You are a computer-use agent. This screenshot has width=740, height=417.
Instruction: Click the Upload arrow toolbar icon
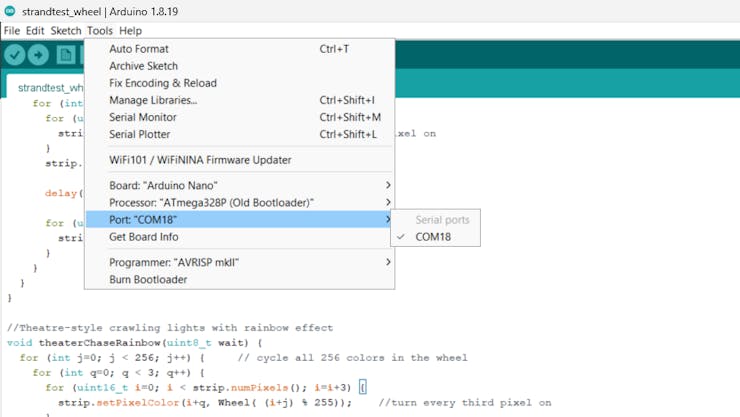click(x=39, y=56)
